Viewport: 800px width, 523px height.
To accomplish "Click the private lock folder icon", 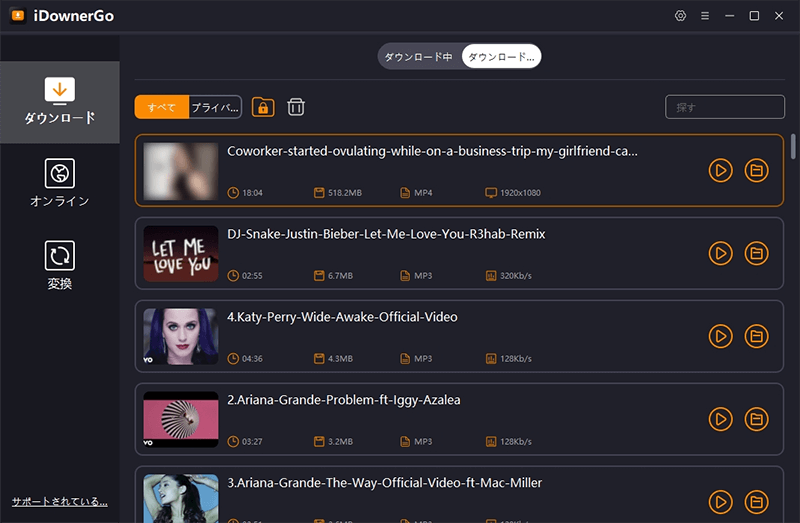I will [x=263, y=107].
